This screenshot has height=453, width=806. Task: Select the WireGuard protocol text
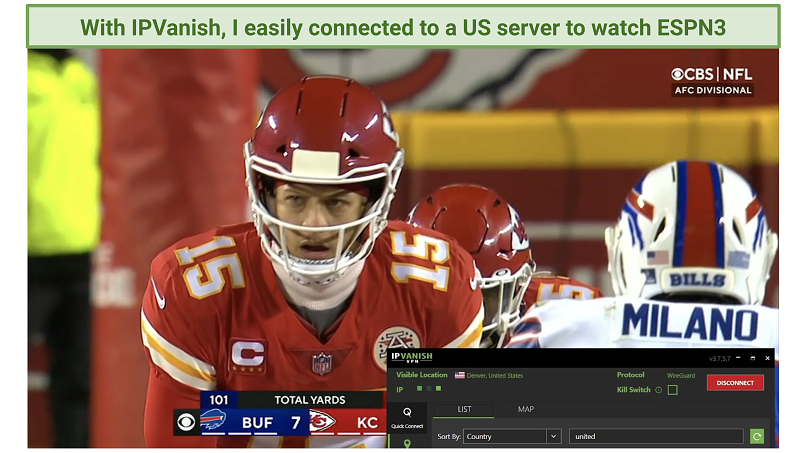(681, 376)
